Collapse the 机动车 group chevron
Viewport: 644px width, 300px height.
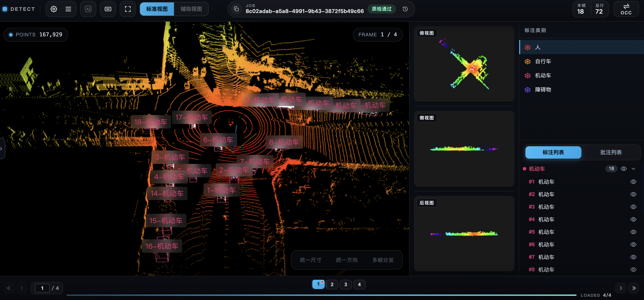[x=633, y=169]
